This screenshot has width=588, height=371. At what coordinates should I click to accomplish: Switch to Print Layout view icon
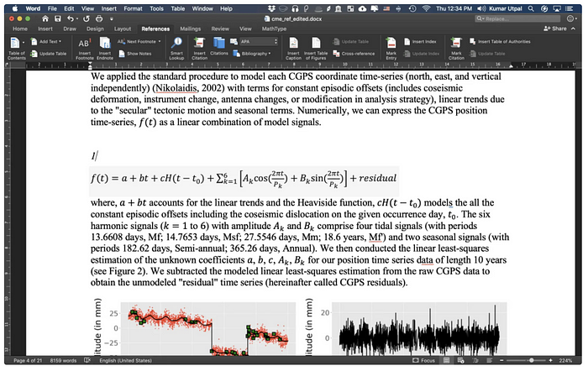446,360
